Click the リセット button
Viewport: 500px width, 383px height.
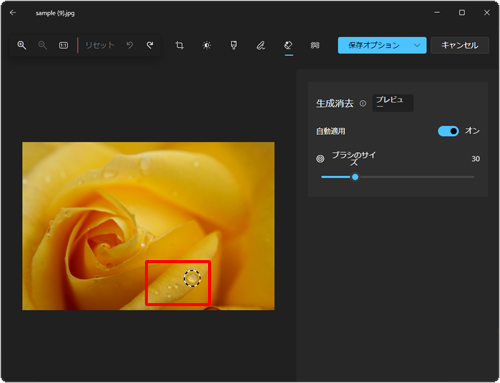coord(100,45)
